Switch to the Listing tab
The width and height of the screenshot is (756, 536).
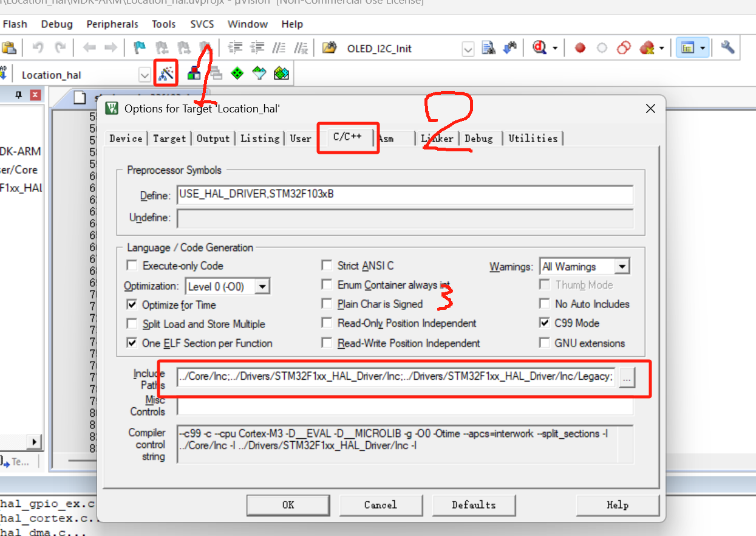click(260, 139)
